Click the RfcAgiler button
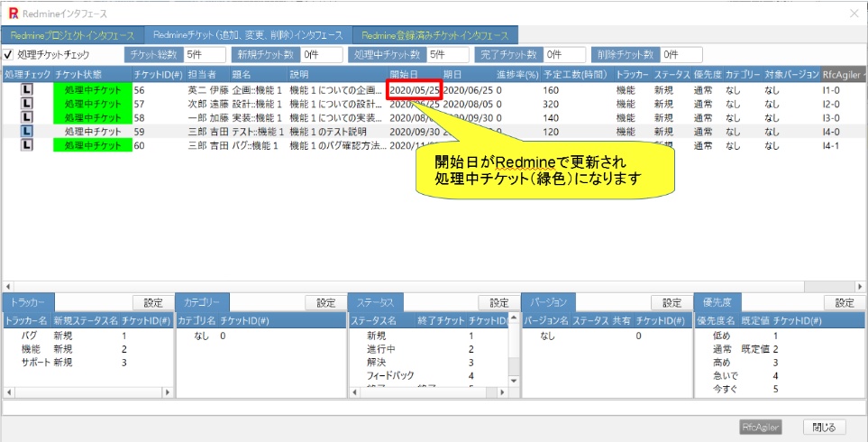This screenshot has width=868, height=442. [761, 427]
